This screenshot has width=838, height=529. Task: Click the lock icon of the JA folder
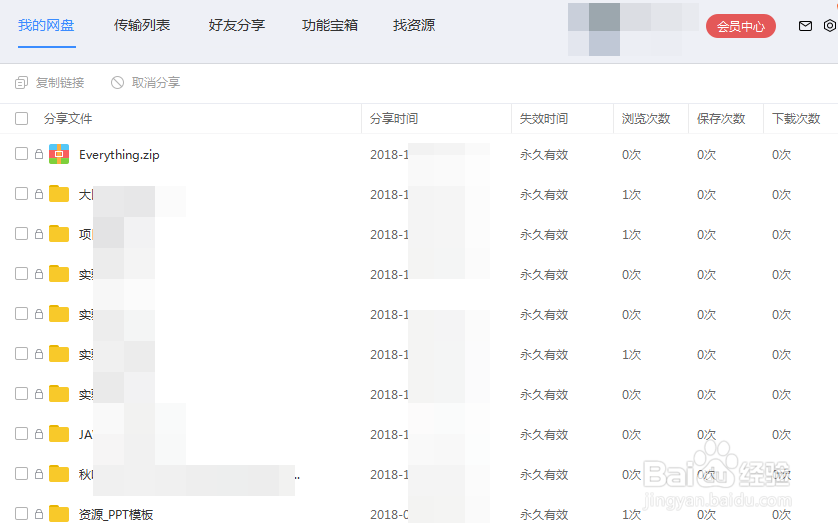tap(38, 434)
